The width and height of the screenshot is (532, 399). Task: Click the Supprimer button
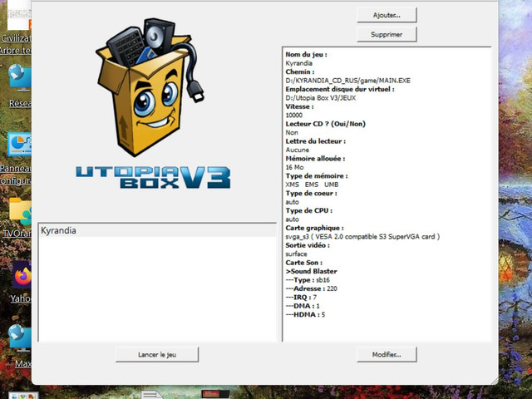tap(387, 35)
